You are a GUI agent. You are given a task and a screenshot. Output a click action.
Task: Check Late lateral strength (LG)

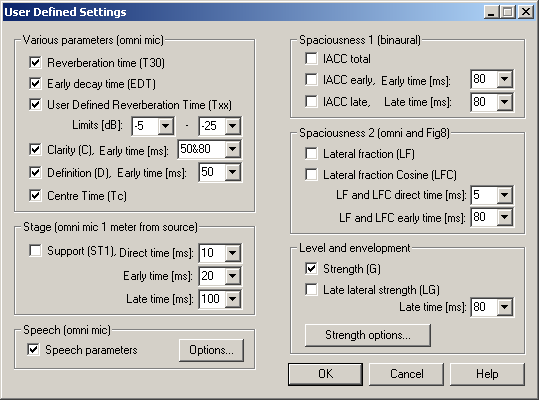click(x=311, y=289)
